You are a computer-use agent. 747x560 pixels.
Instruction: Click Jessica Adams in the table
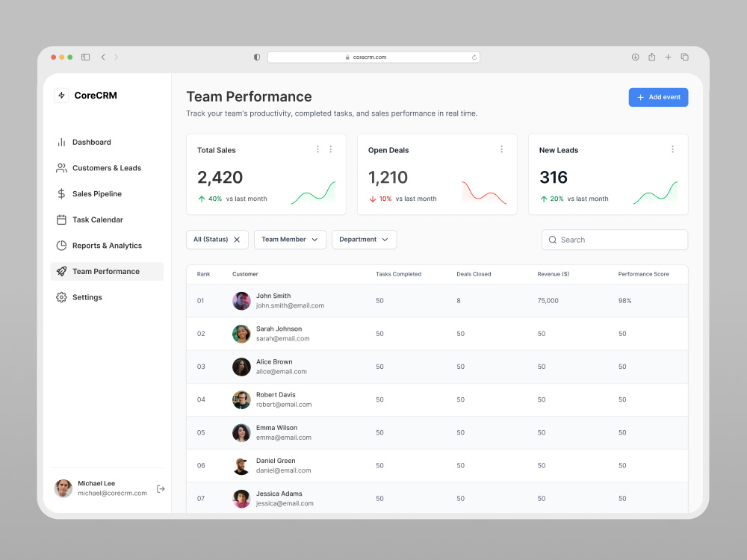click(279, 494)
